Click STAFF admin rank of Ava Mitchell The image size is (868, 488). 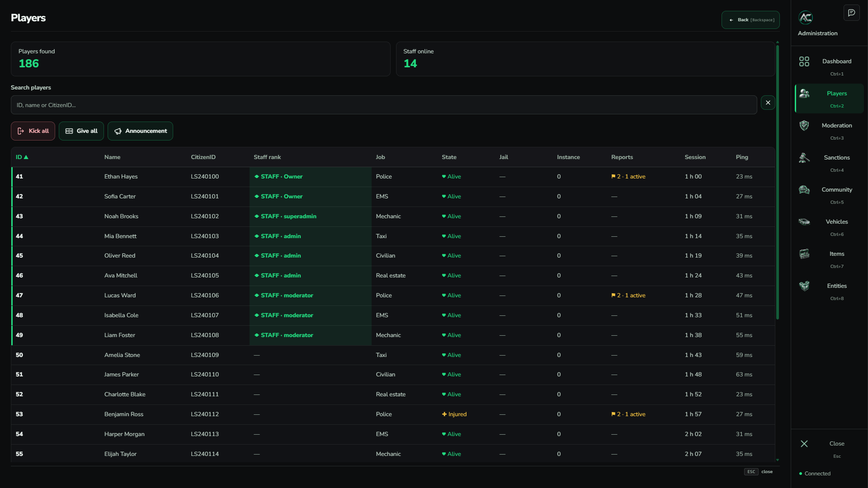[278, 276]
